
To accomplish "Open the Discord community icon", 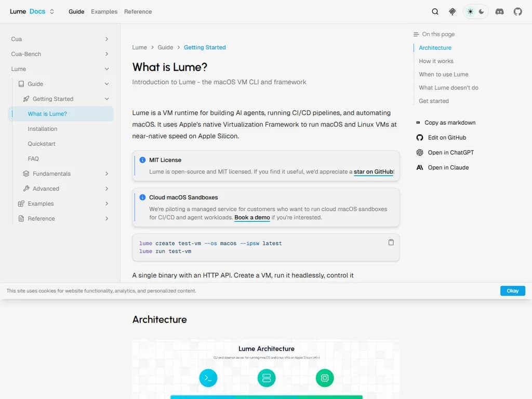I will pyautogui.click(x=499, y=11).
